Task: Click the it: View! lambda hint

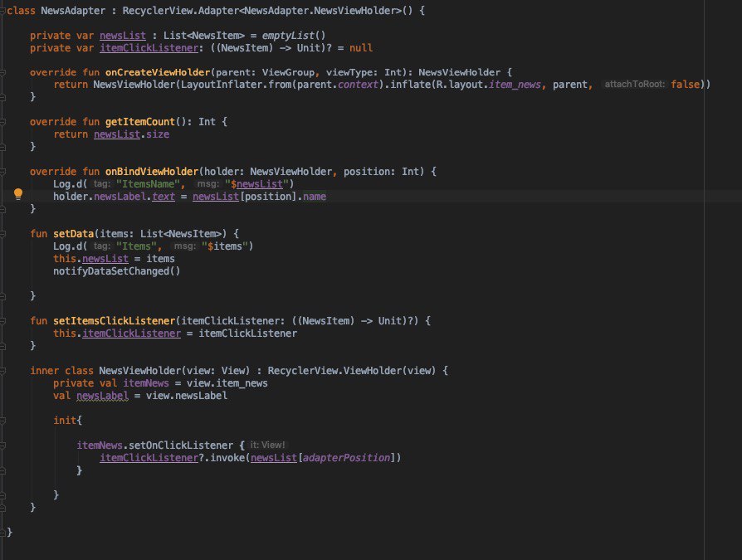Action: coord(267,446)
